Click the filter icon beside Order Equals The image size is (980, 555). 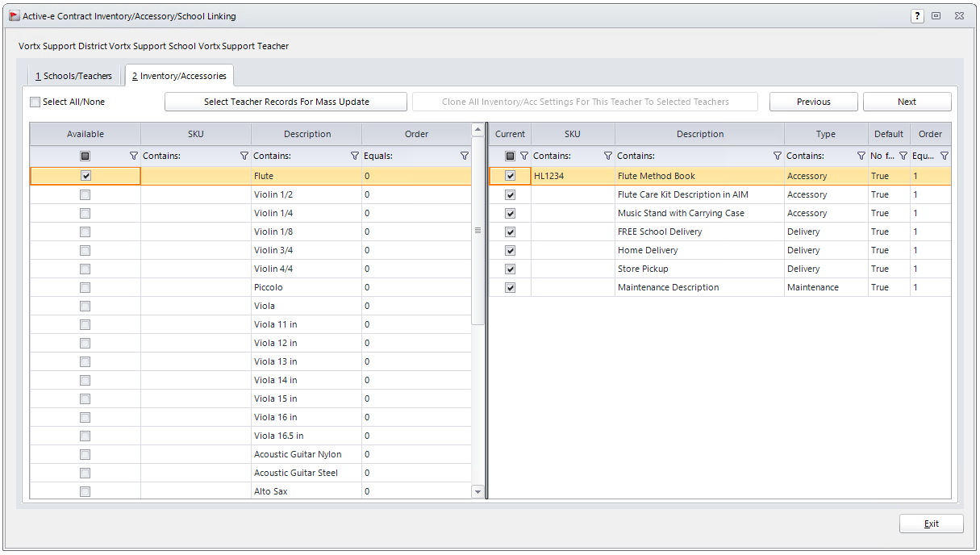coord(465,155)
